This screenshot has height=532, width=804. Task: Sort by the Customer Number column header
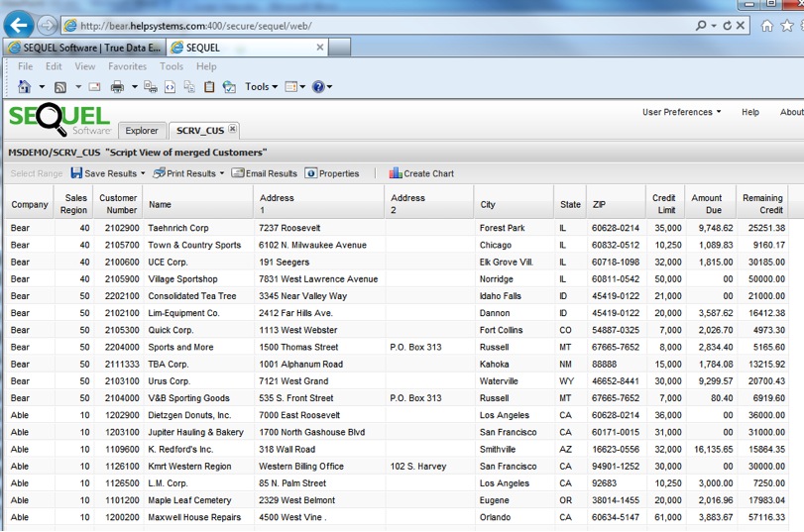coord(118,204)
